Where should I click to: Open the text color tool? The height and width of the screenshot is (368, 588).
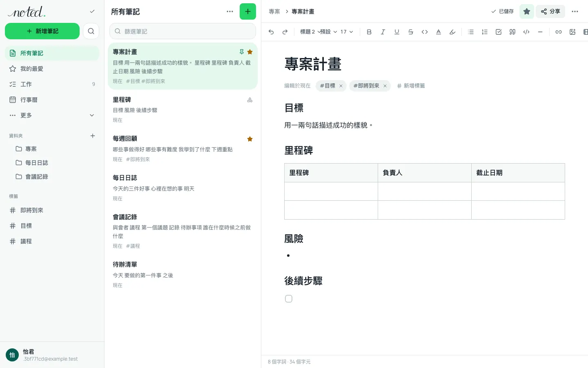(439, 32)
